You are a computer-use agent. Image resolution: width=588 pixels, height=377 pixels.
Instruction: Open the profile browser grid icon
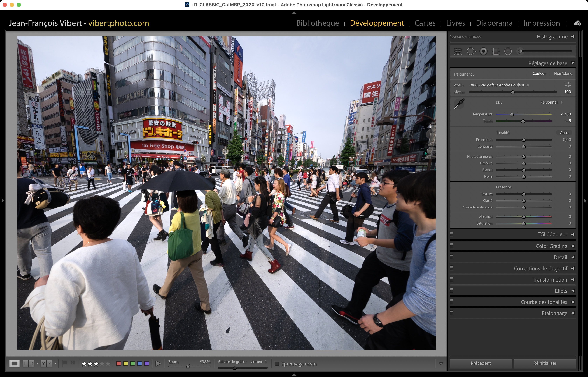[568, 85]
